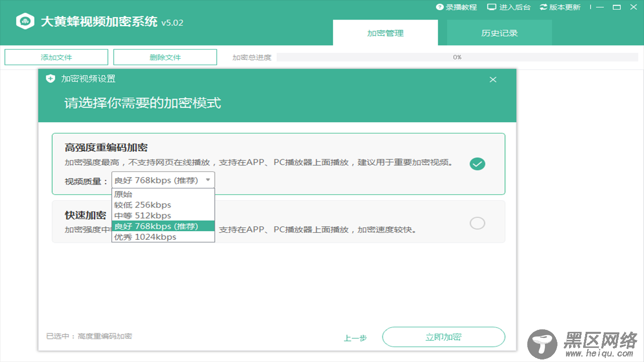The image size is (644, 362).
Task: Switch to the 历史记录 tab
Action: [x=499, y=33]
